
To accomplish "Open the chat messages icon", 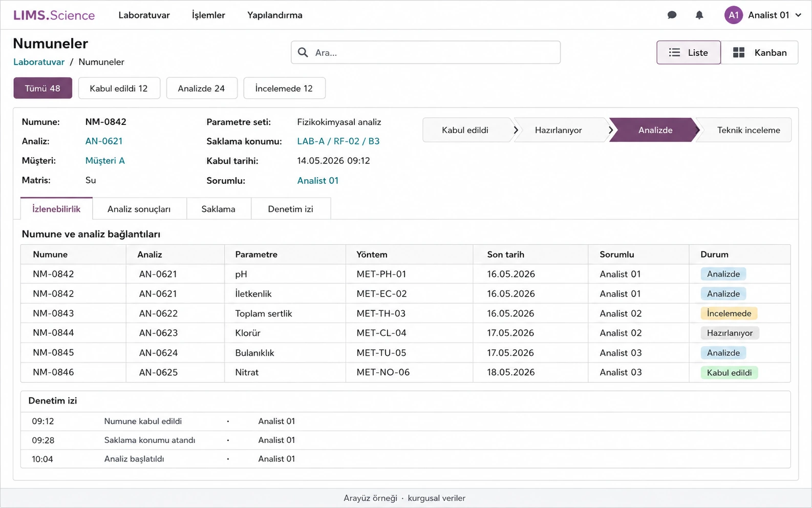I will click(672, 15).
